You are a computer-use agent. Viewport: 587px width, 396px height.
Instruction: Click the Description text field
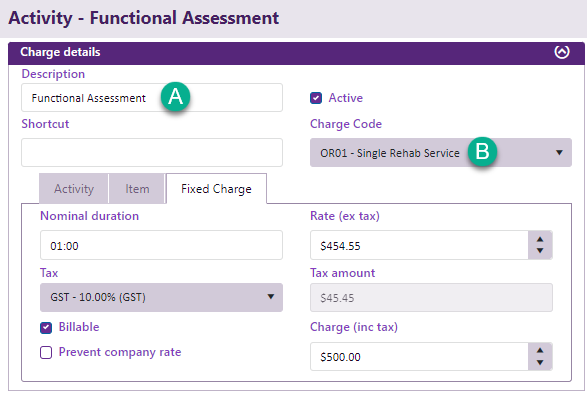152,98
